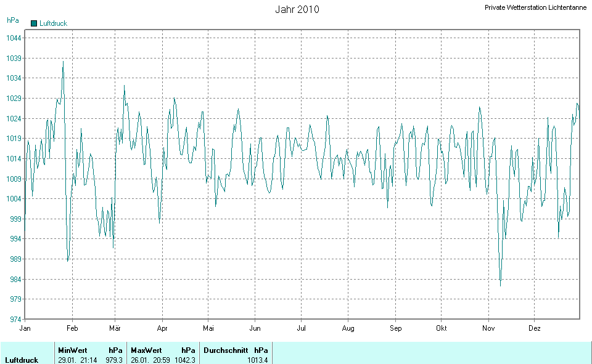Click the Jul label on x-axis
Image resolution: width=592 pixels, height=364 pixels.
pyautogui.click(x=301, y=328)
